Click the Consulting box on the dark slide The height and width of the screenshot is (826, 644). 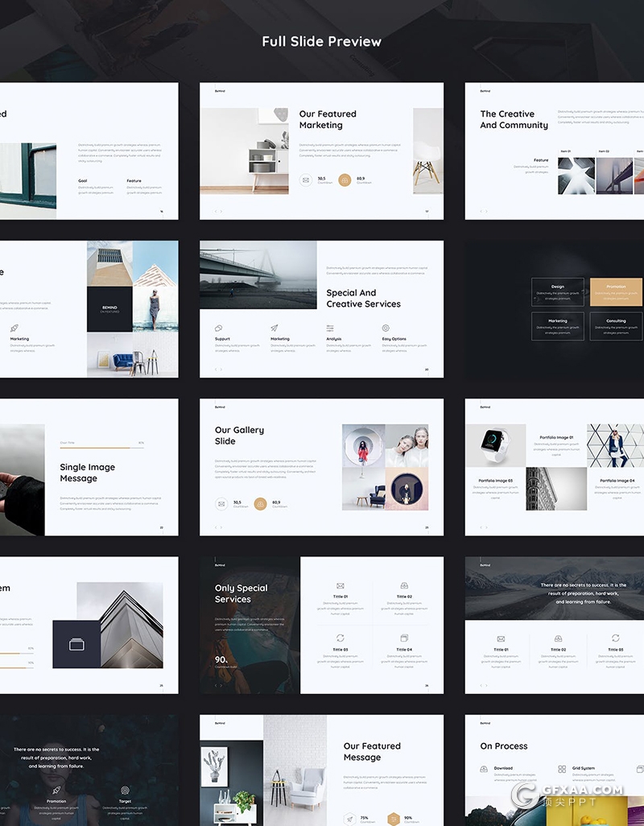(x=616, y=326)
